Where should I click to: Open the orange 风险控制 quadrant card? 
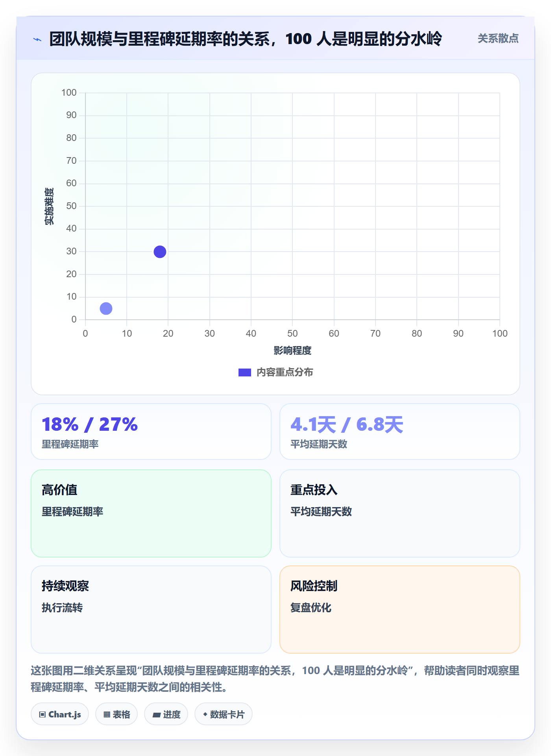[x=399, y=609]
